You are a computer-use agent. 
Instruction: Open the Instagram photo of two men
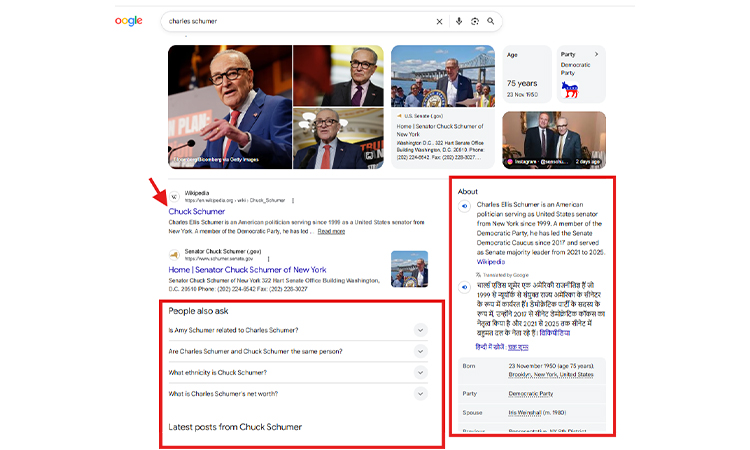pyautogui.click(x=554, y=140)
